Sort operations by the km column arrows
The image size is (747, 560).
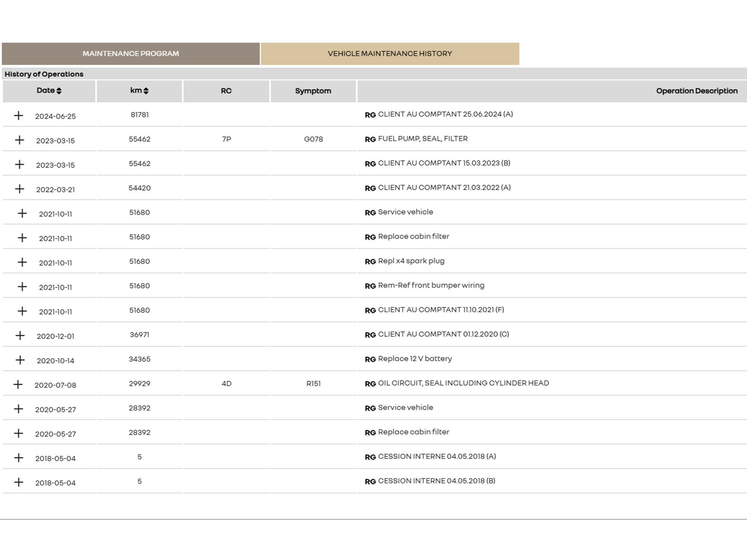click(146, 91)
